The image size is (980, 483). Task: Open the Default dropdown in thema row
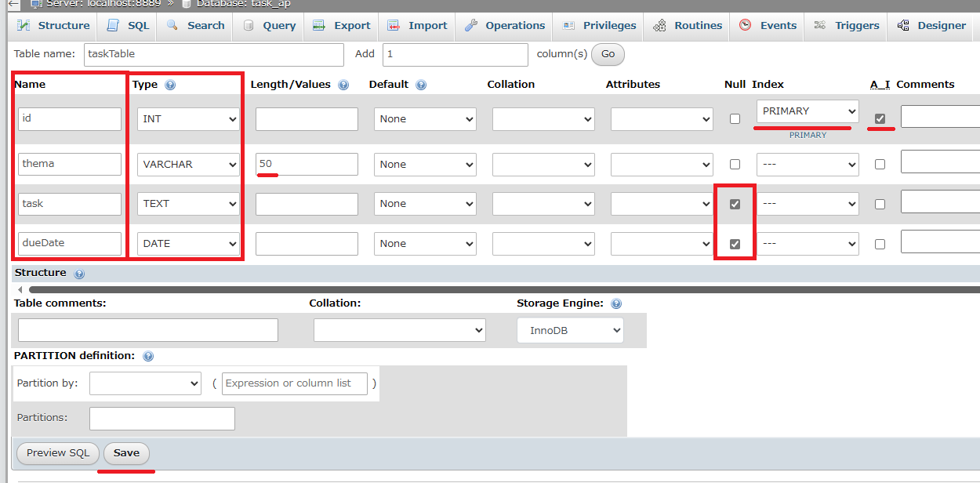425,165
